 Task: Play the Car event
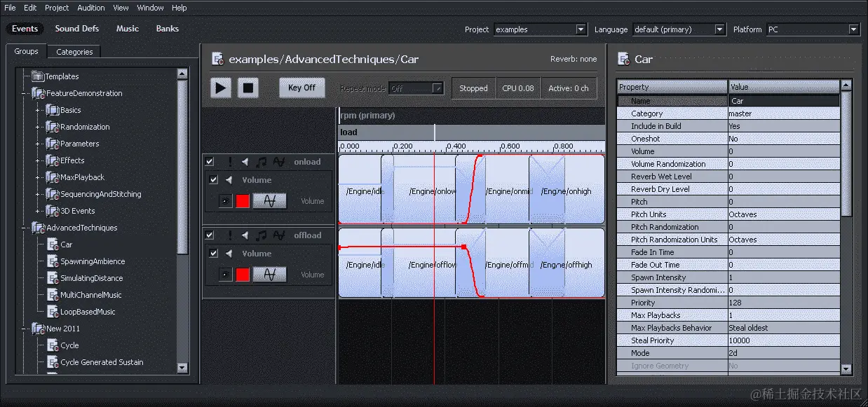coord(221,88)
